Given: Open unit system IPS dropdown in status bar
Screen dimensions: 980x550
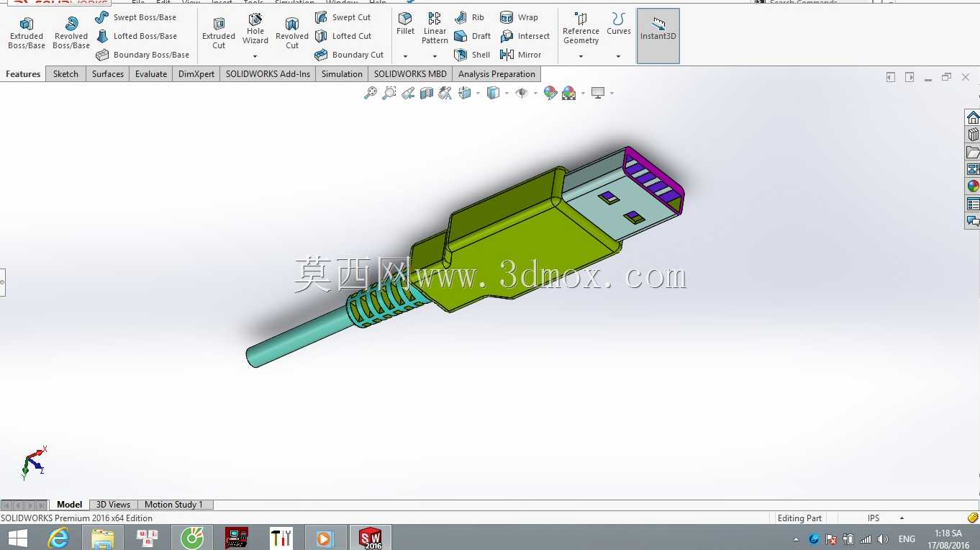Looking at the screenshot, I should (902, 518).
